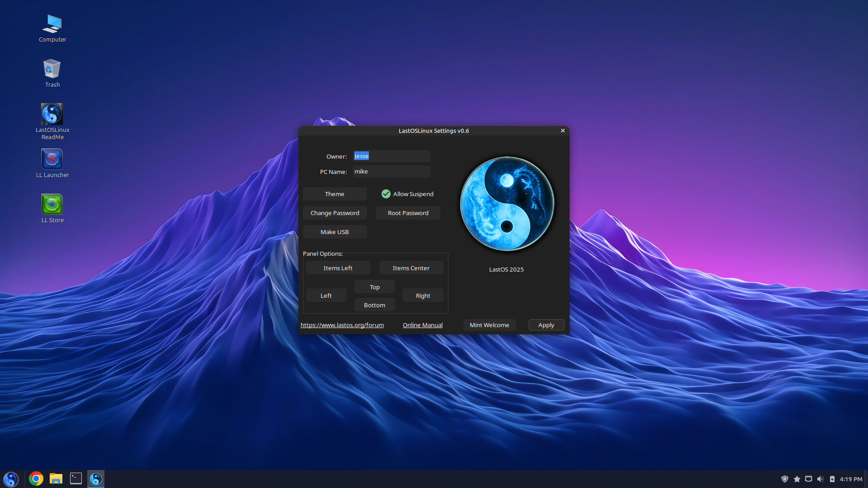The width and height of the screenshot is (868, 488).
Task: Click the Make USB button
Action: (335, 232)
